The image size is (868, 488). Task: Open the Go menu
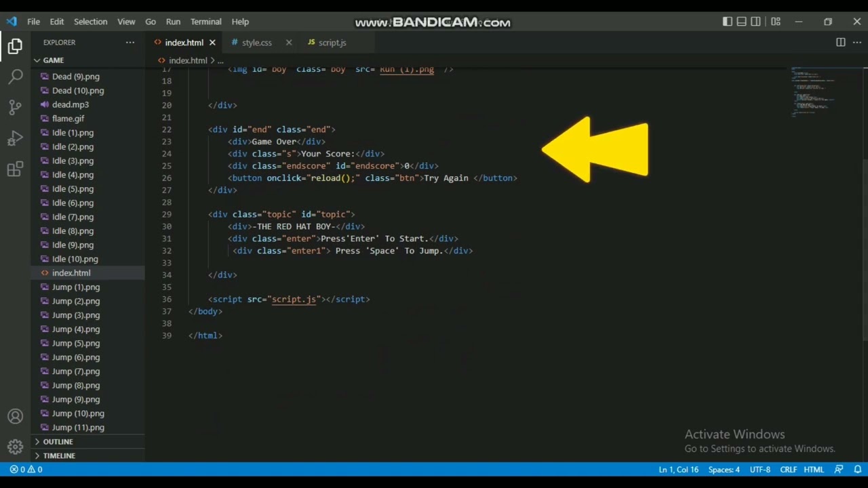pos(151,21)
